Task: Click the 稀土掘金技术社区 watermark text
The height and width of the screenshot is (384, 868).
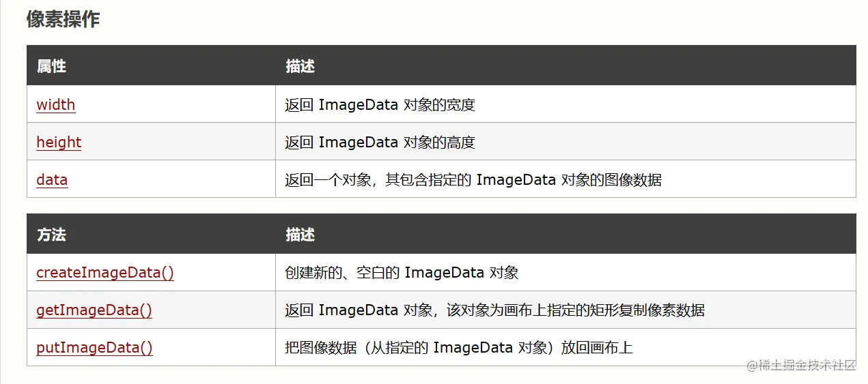Action: click(808, 366)
